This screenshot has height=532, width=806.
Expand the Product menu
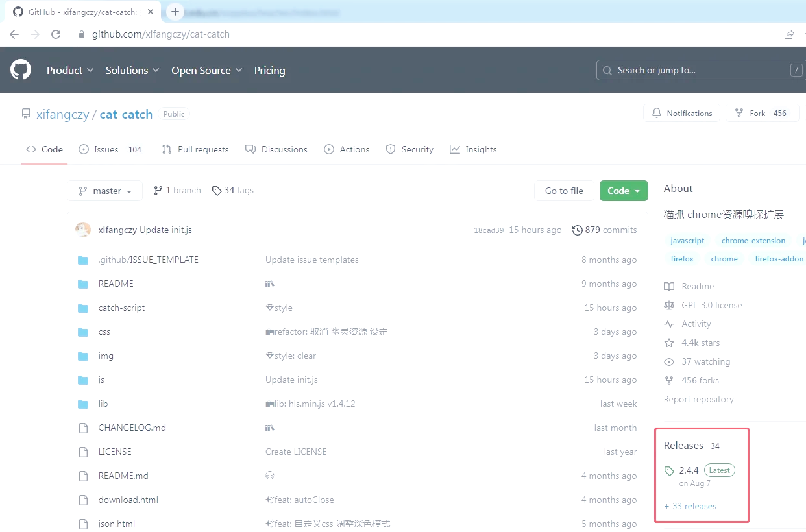[70, 70]
